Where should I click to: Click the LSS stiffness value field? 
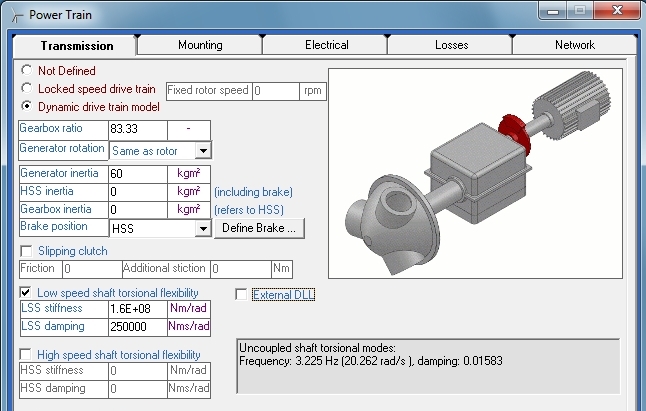(137, 309)
